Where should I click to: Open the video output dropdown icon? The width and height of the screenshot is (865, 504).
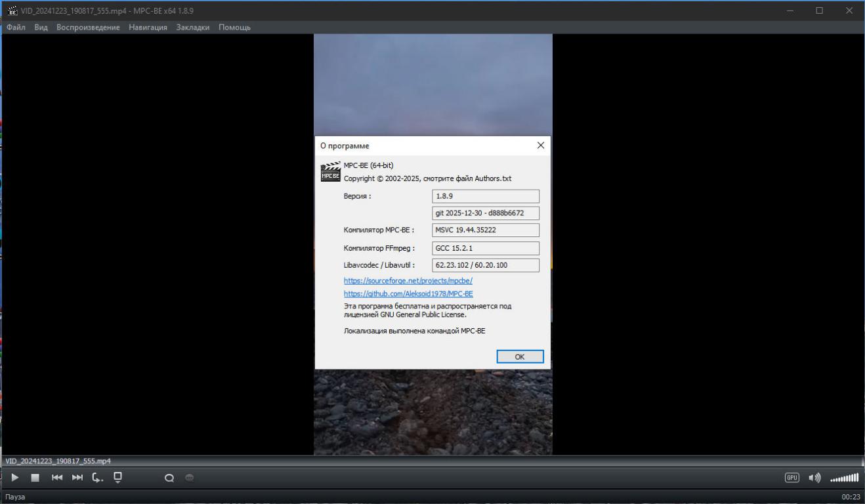(118, 477)
